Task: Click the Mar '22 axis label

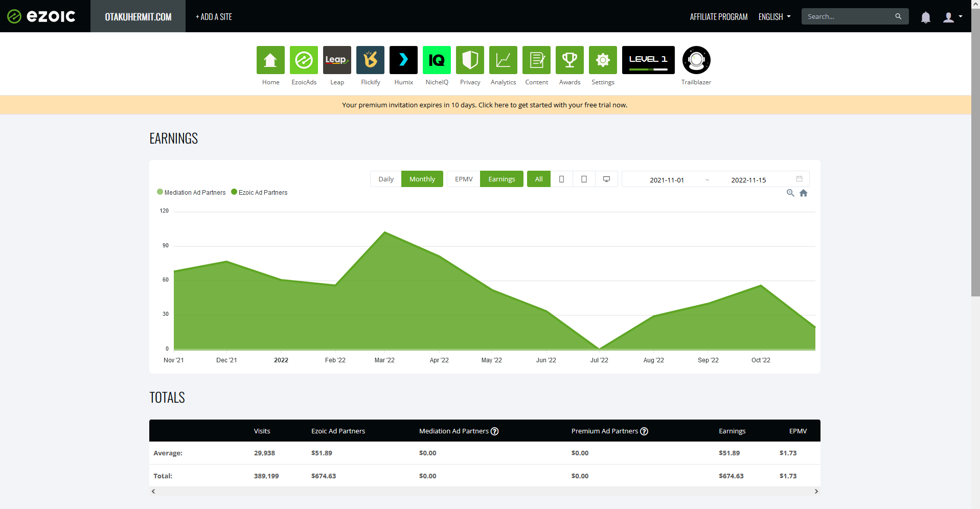Action: click(x=384, y=360)
